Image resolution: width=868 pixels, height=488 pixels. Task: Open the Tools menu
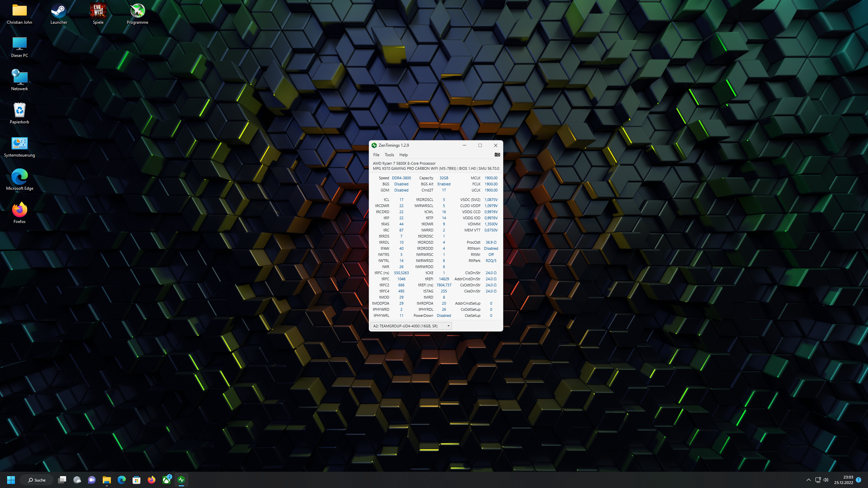(389, 155)
